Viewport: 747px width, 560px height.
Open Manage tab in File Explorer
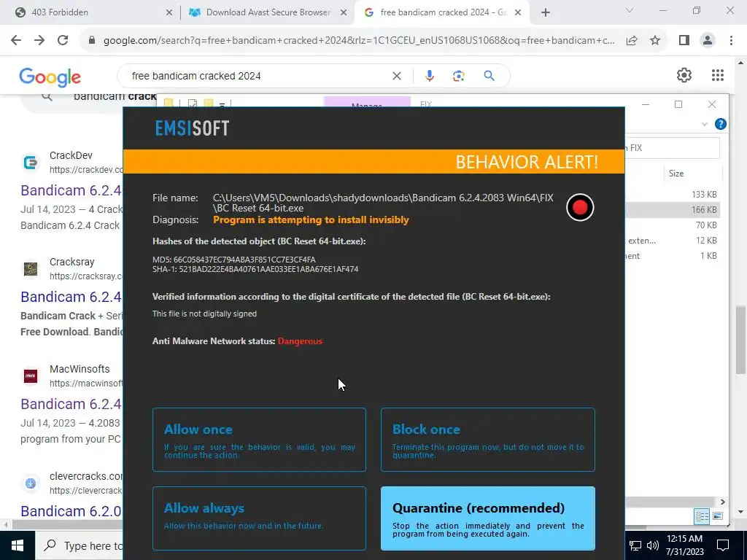[367, 102]
